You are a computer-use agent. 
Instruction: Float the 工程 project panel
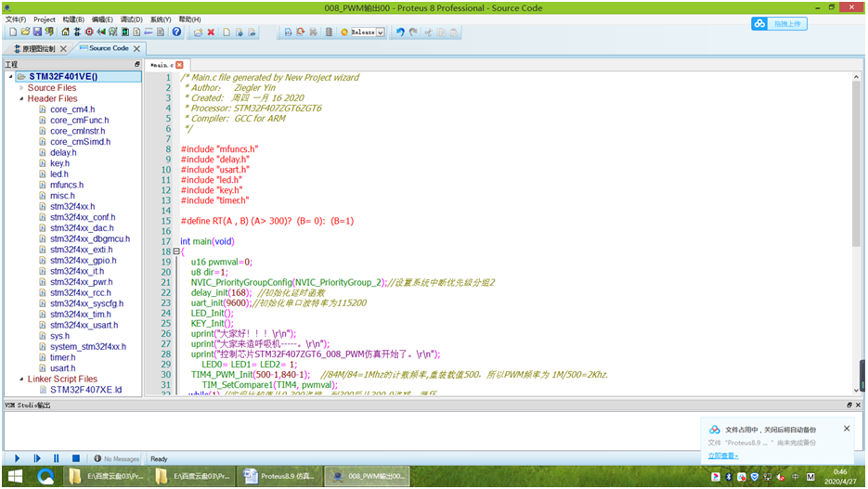pyautogui.click(x=136, y=64)
